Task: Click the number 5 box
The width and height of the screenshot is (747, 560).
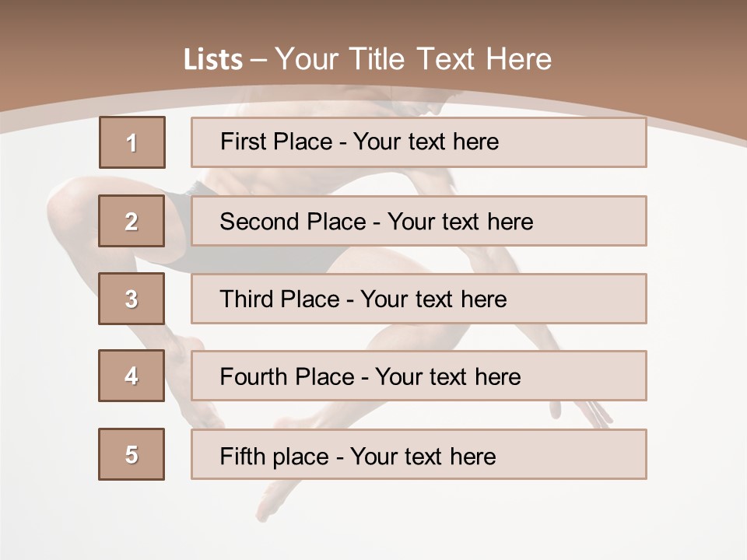Action: click(x=132, y=454)
